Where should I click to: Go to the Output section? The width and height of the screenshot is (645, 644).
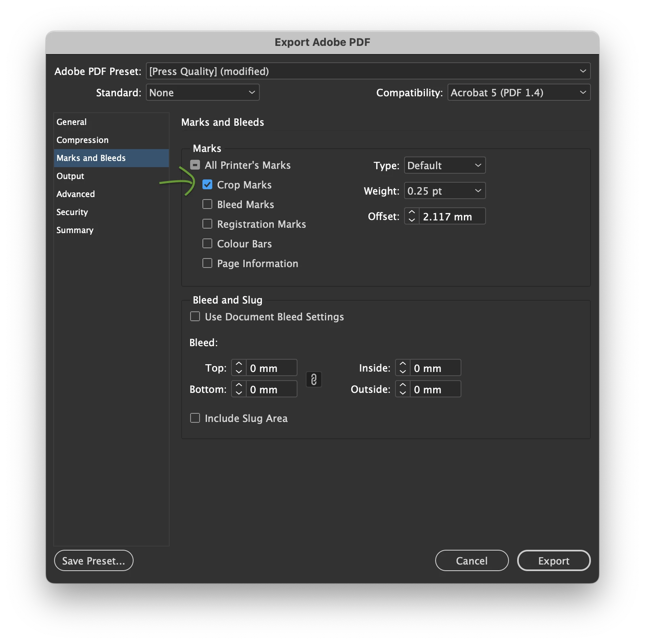coord(111,176)
